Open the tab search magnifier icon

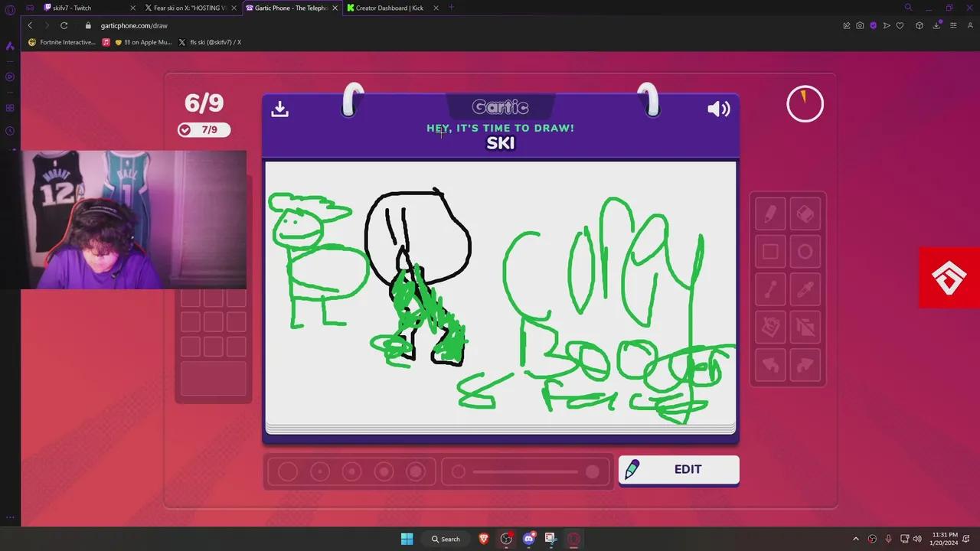[908, 8]
